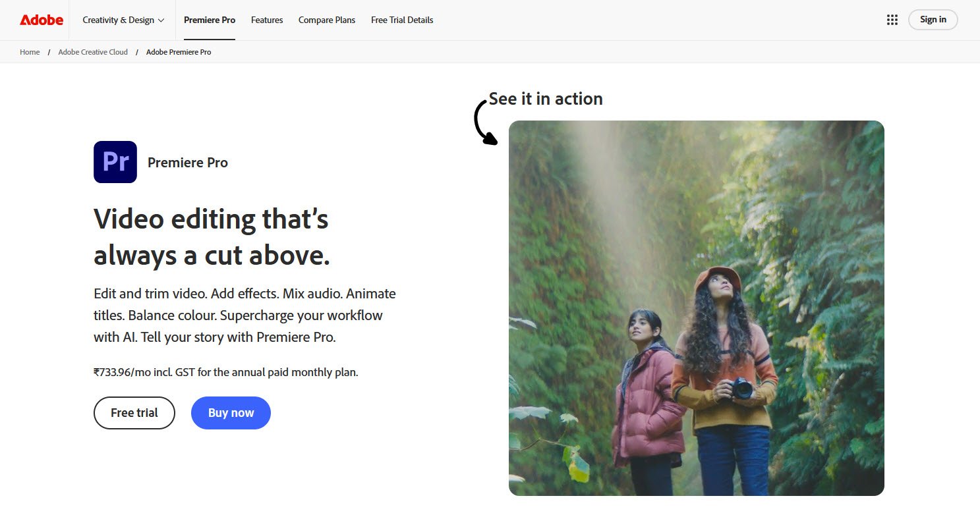Open Free Trial Details nav item
Screen dimensions: 980x519
click(x=402, y=20)
